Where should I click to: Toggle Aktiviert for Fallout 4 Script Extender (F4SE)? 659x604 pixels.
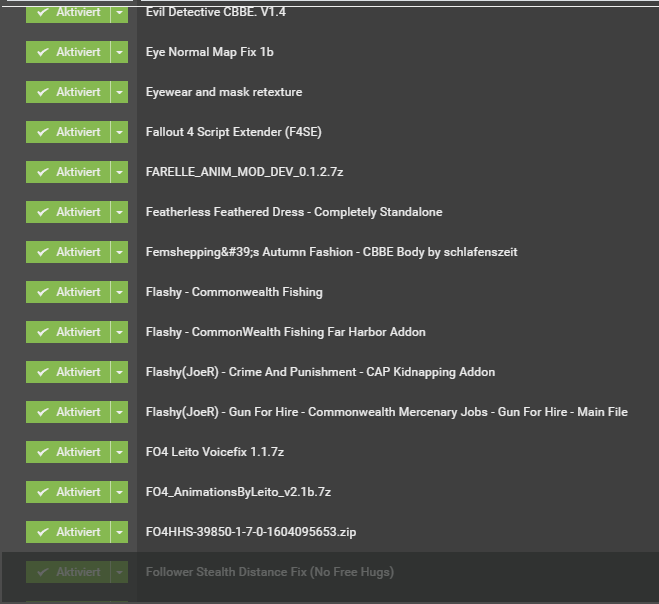[x=68, y=132]
